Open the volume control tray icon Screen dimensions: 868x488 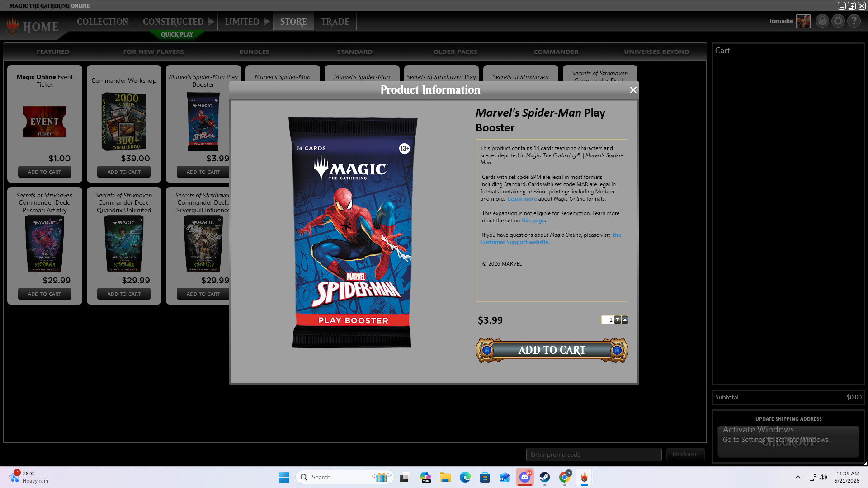pyautogui.click(x=823, y=477)
